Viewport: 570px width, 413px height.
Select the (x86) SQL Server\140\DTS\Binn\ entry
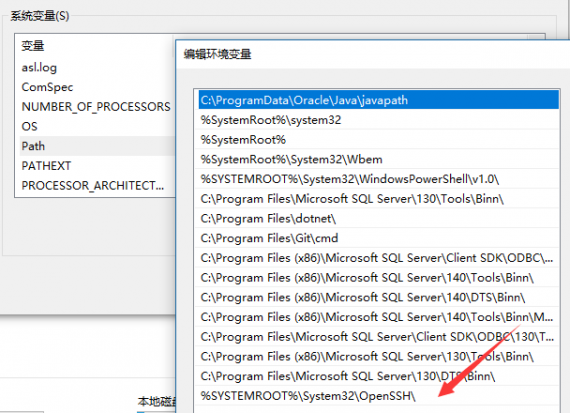click(378, 297)
